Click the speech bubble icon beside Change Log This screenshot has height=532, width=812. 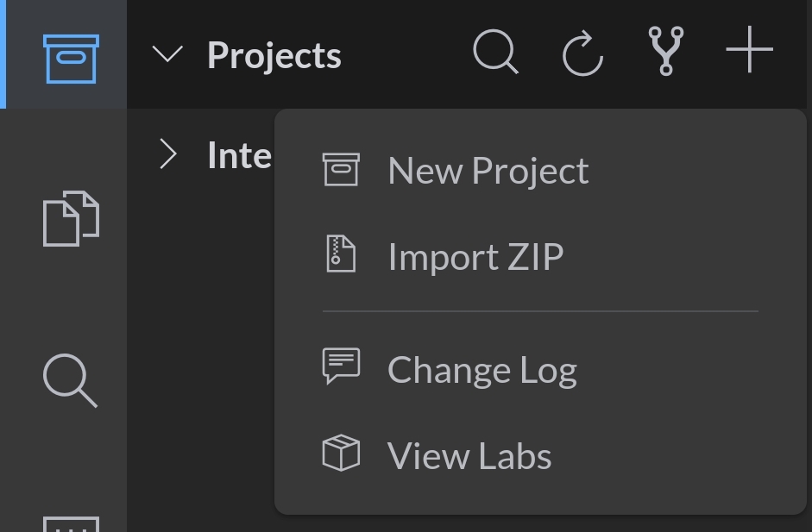click(x=341, y=366)
